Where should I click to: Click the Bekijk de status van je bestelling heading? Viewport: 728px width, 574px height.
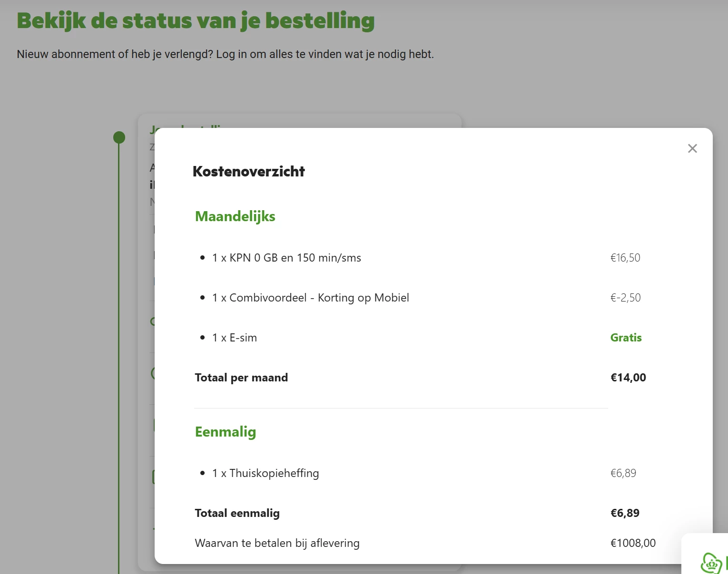[x=196, y=21]
